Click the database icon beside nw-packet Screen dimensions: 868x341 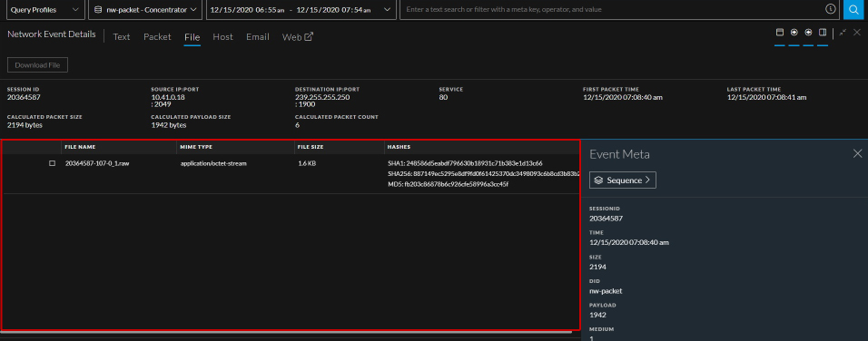pyautogui.click(x=98, y=9)
